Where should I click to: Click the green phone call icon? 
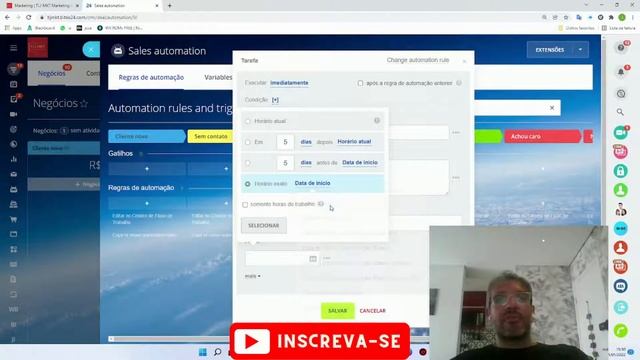[620, 330]
